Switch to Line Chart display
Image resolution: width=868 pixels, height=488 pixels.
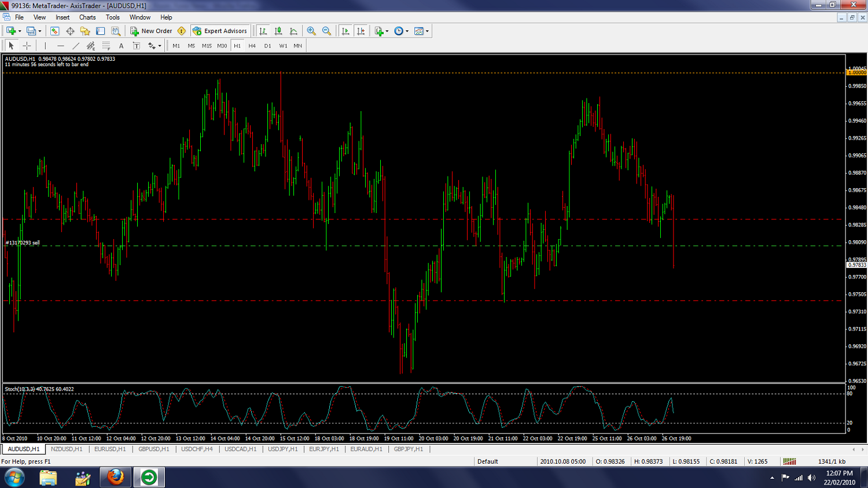(x=293, y=31)
